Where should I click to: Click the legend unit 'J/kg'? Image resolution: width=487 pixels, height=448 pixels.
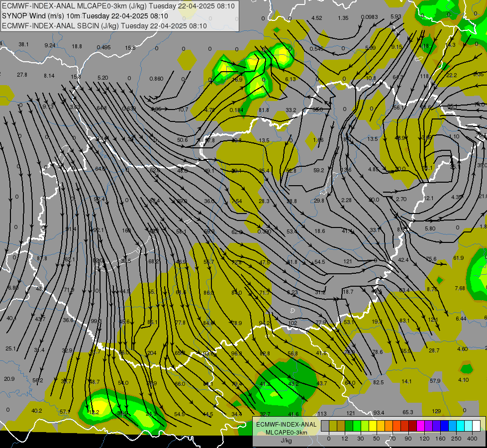pyautogui.click(x=287, y=441)
